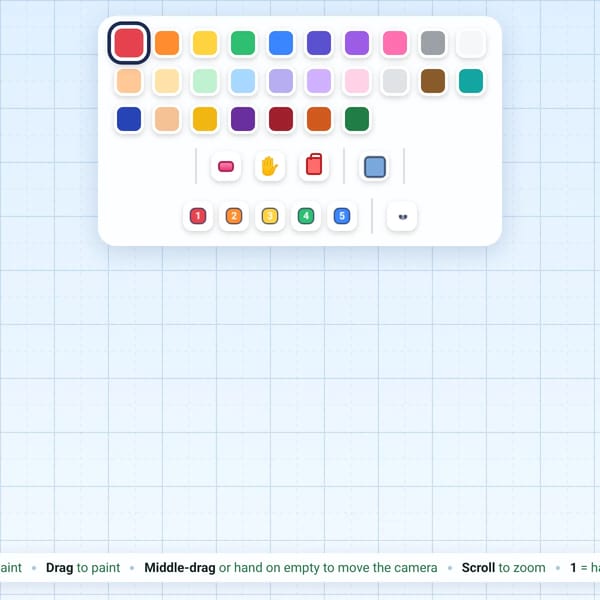Choose the blue number 5 button

tap(342, 216)
